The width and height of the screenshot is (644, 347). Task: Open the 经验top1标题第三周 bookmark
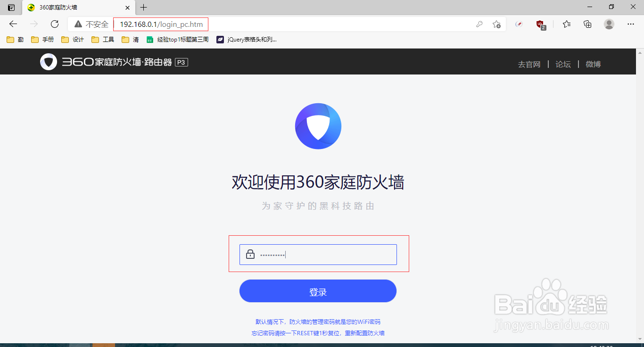click(178, 40)
